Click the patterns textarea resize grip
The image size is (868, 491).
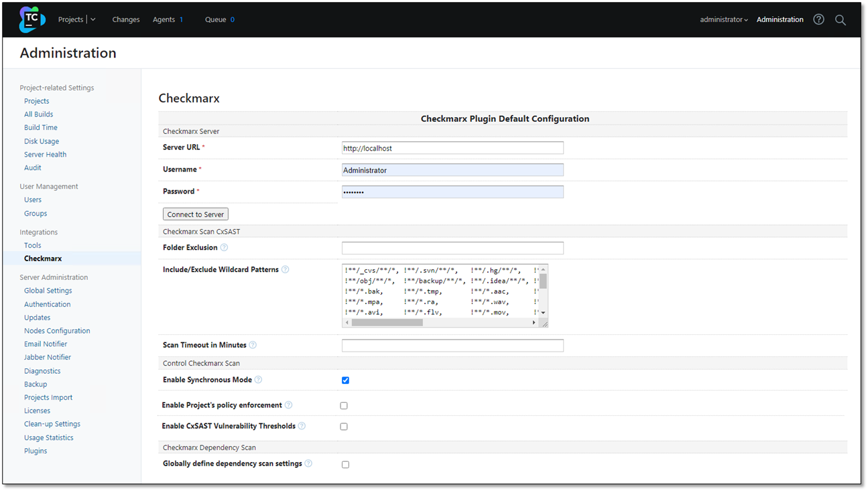coord(544,324)
